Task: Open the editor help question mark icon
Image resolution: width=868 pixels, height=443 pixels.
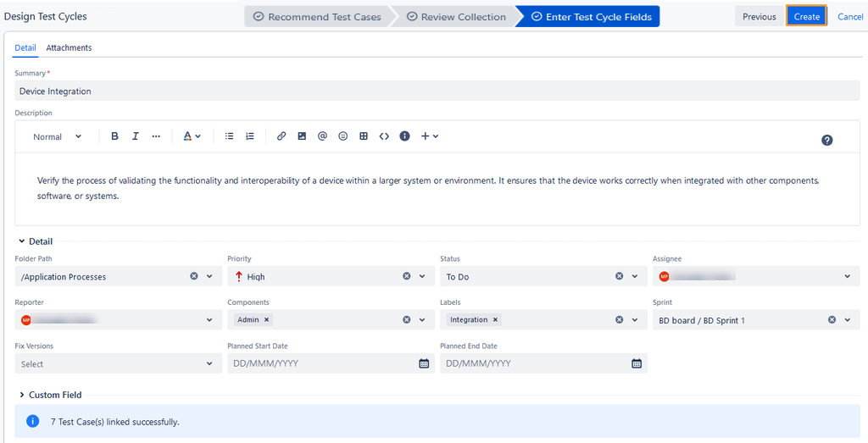Action: tap(826, 140)
